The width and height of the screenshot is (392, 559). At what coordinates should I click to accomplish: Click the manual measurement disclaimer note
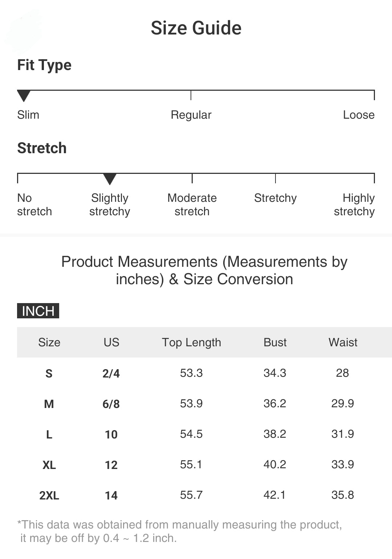[180, 531]
